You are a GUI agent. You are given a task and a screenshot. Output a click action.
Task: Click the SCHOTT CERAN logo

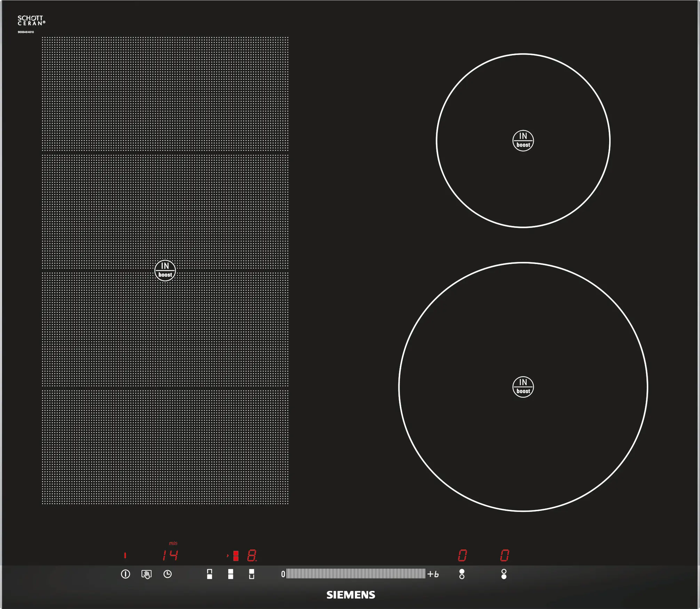point(31,21)
